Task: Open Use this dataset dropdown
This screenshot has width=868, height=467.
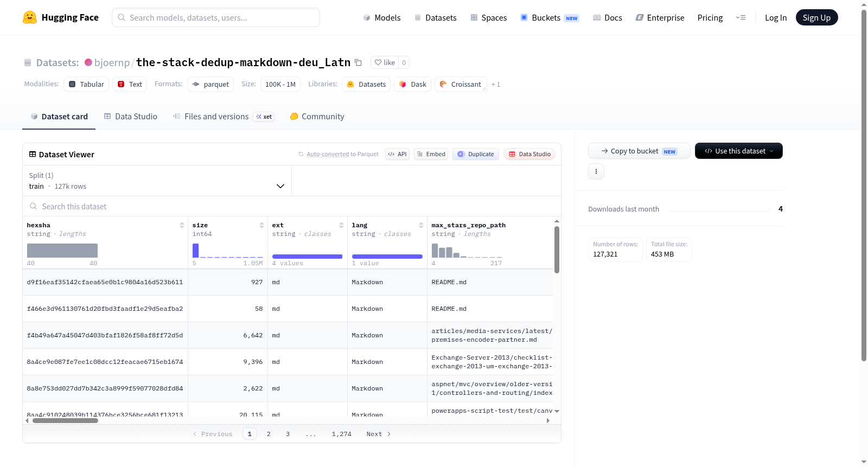Action: 739,151
